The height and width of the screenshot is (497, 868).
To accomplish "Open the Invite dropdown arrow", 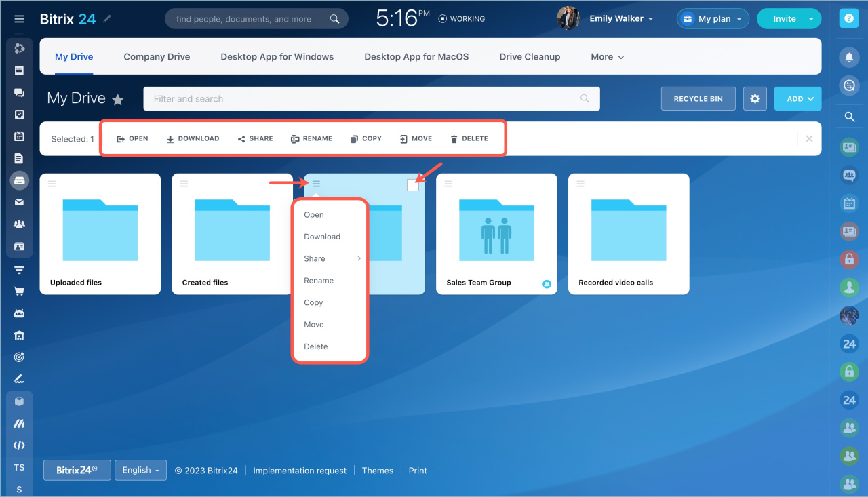I will [x=811, y=19].
